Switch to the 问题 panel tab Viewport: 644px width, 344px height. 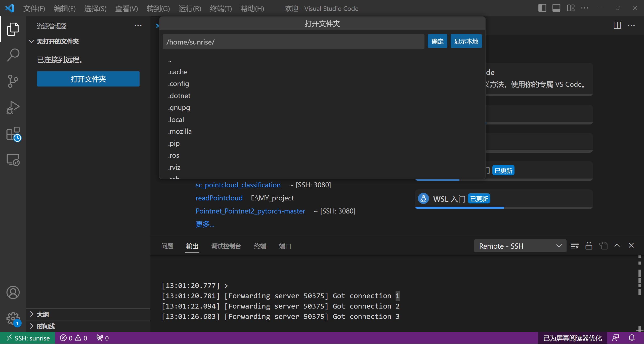click(167, 246)
